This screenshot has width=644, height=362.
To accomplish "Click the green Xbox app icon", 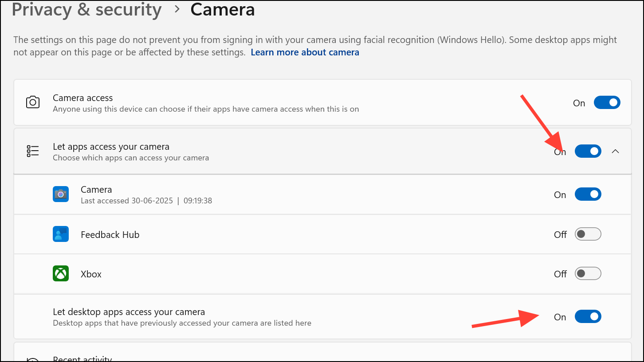I will point(61,273).
